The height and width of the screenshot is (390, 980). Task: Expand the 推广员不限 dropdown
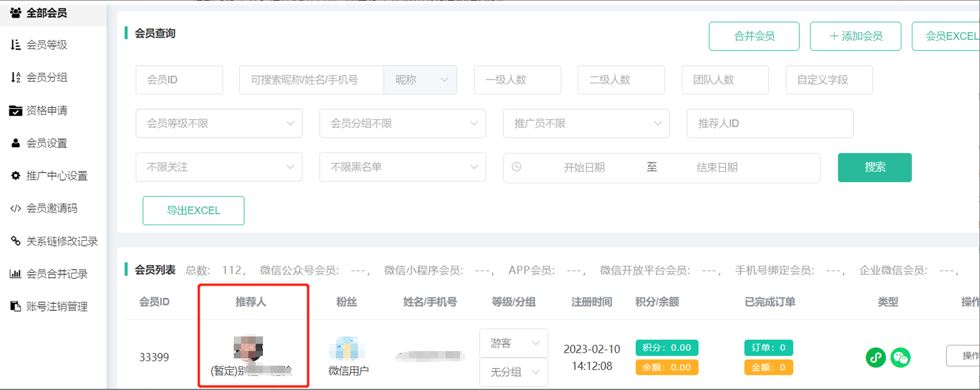coord(586,124)
